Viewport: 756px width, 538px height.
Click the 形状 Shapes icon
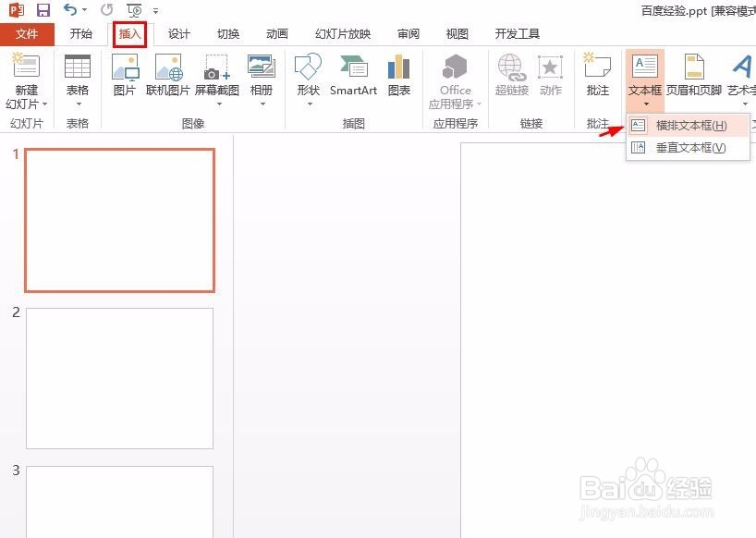click(308, 66)
